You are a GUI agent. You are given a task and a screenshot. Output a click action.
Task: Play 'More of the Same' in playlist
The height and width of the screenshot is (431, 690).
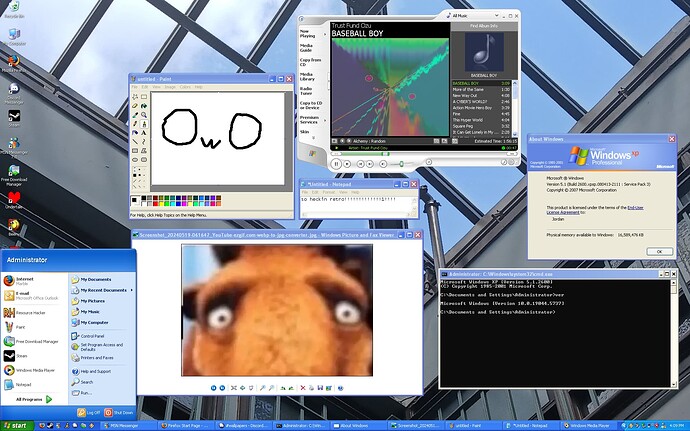click(481, 89)
